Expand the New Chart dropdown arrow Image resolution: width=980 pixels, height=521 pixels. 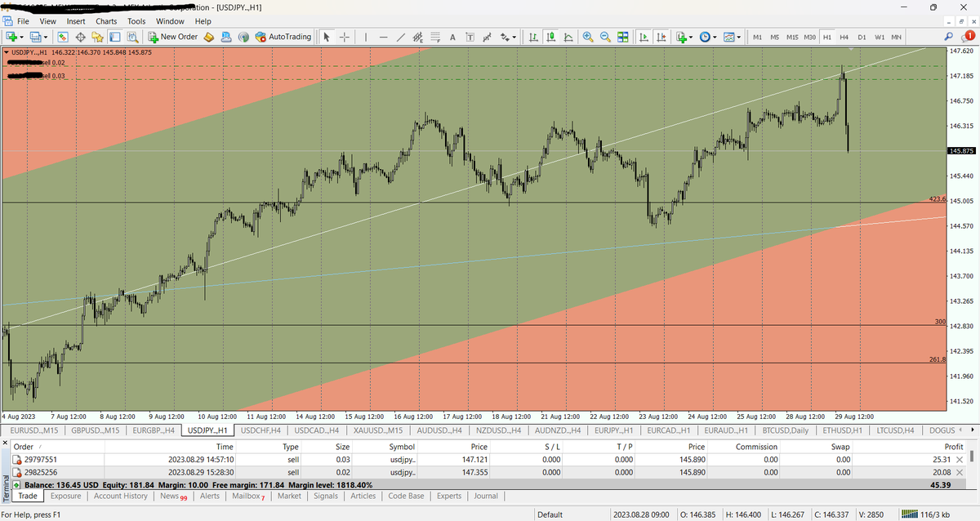click(x=22, y=38)
